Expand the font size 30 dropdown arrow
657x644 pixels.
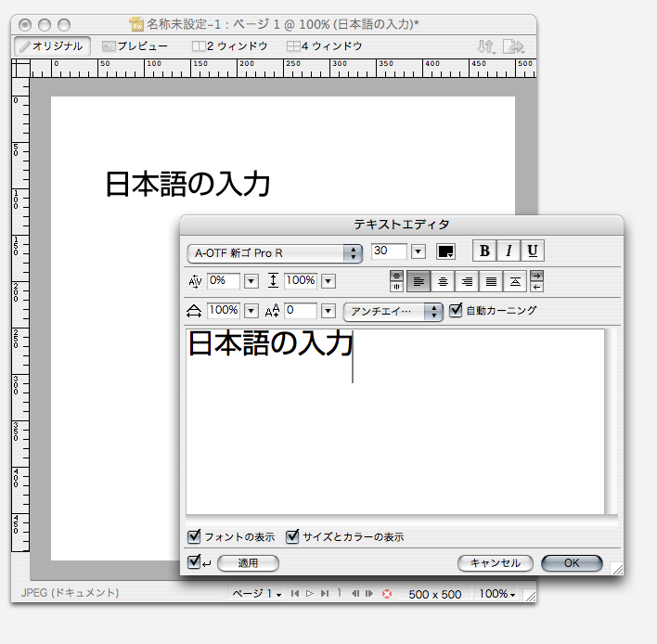click(418, 252)
